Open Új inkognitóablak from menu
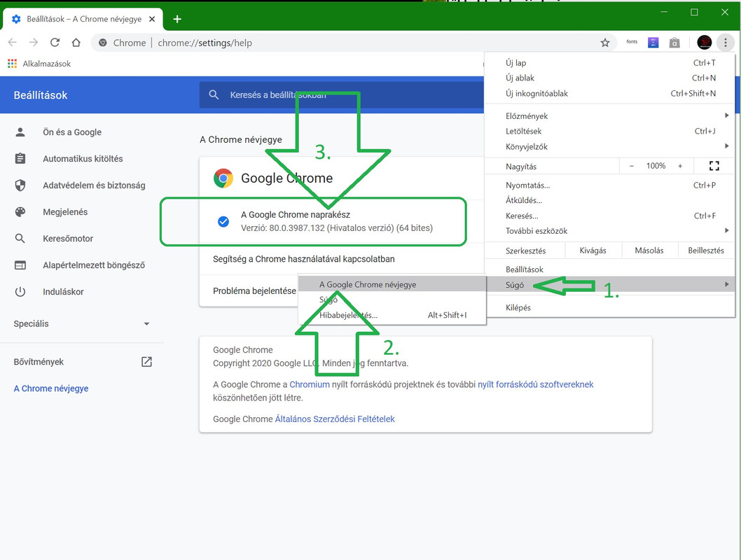Image resolution: width=741 pixels, height=560 pixels. pos(609,94)
